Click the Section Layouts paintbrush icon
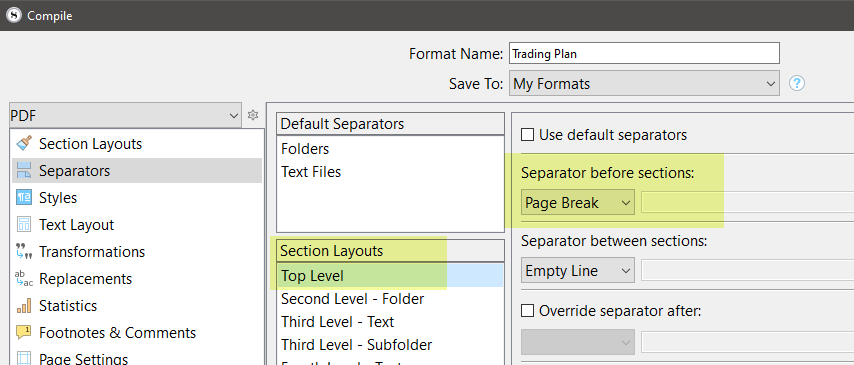854x365 pixels. point(24,144)
